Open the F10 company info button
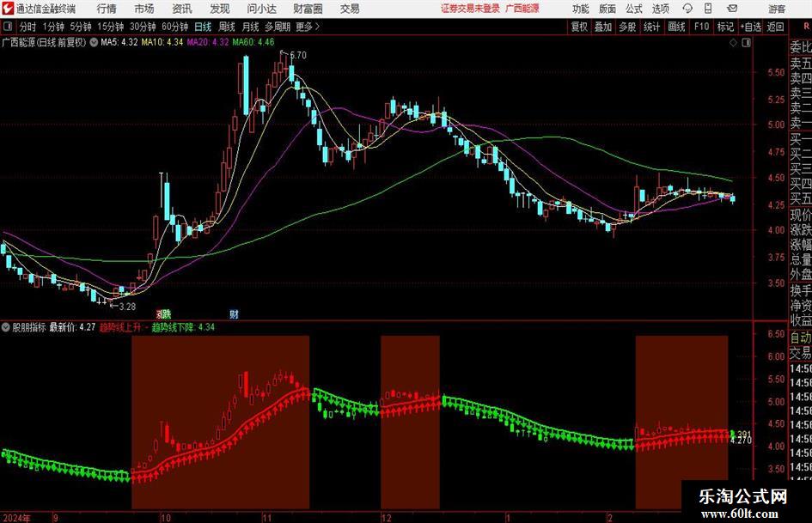The image size is (812, 523). coord(701,27)
